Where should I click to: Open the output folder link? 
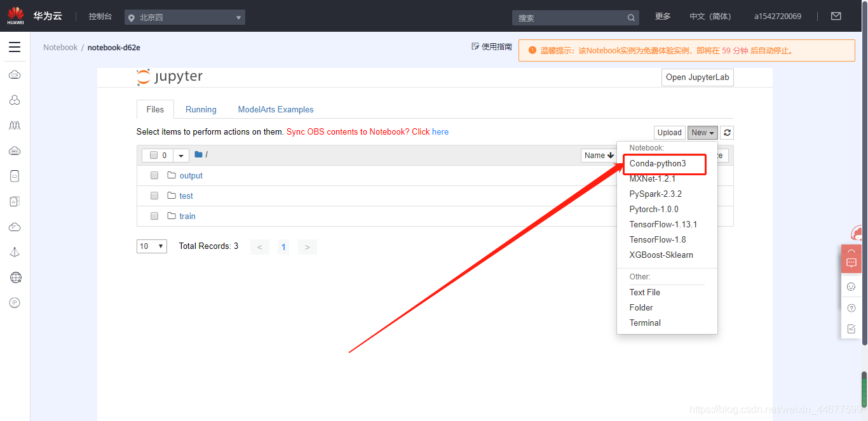[191, 176]
